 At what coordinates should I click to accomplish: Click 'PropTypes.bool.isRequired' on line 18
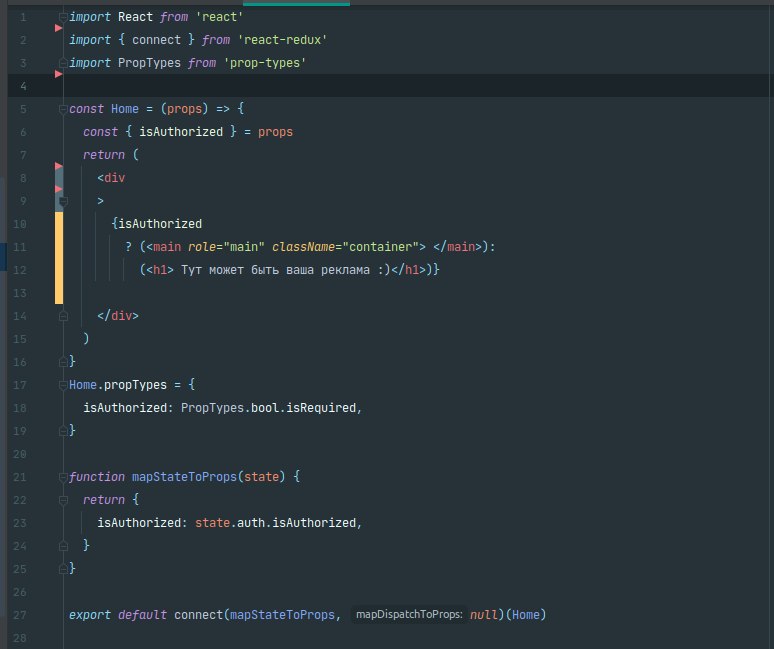(269, 408)
